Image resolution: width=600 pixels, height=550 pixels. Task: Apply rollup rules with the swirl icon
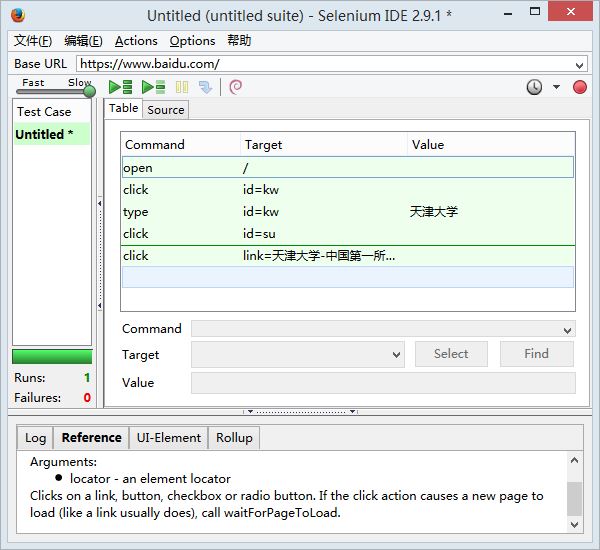click(235, 87)
